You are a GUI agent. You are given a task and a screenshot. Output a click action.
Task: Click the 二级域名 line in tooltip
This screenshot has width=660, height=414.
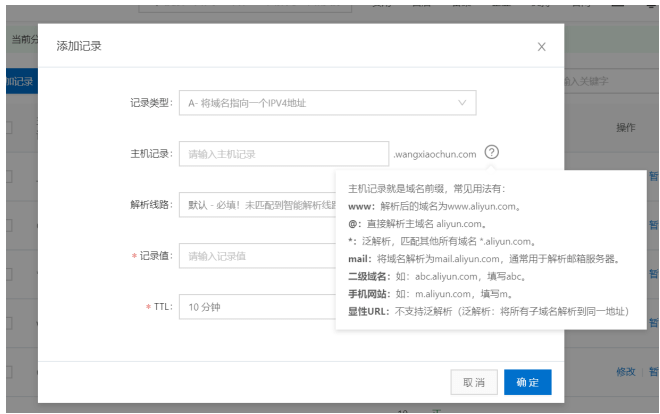click(437, 276)
